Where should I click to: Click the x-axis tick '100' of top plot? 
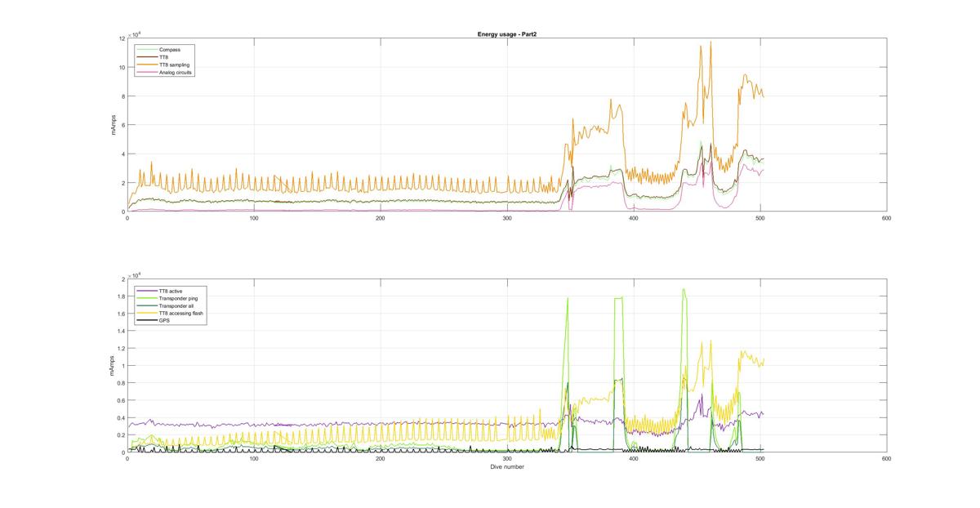254,218
